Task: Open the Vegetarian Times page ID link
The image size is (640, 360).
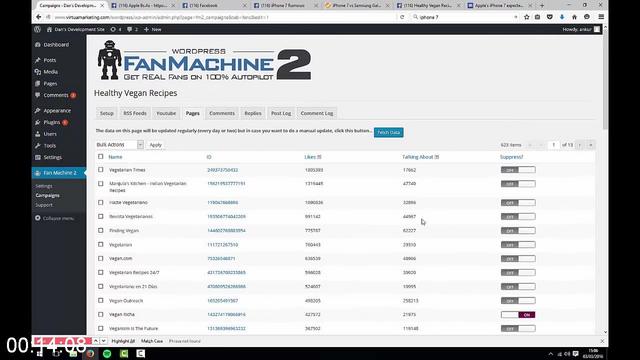Action: pos(222,170)
